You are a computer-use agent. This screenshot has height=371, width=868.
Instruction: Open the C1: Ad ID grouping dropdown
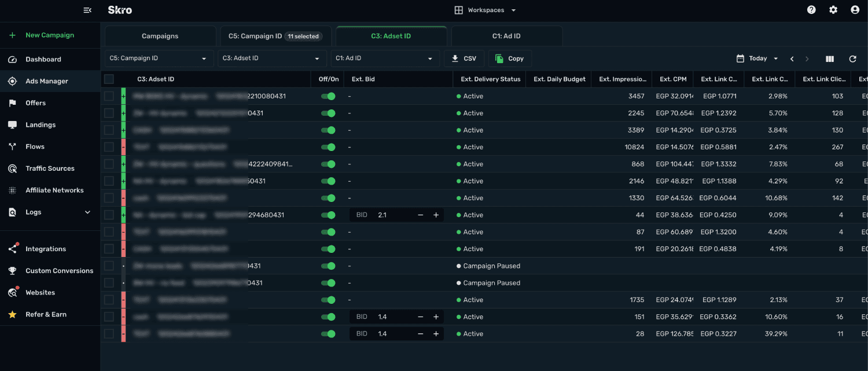pyautogui.click(x=385, y=58)
